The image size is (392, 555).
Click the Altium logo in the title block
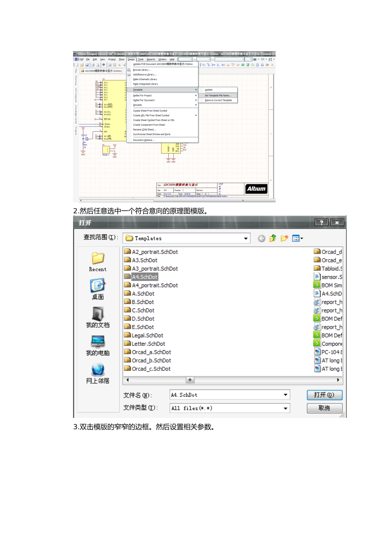coord(256,189)
